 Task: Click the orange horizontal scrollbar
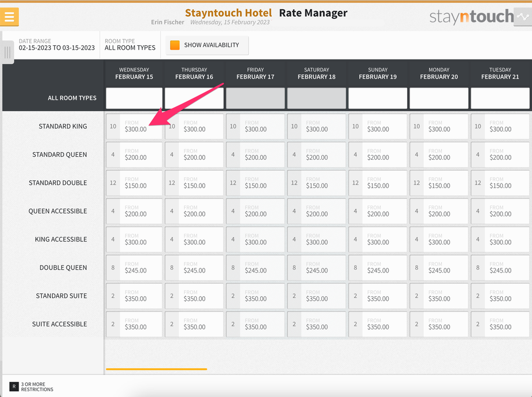(156, 369)
